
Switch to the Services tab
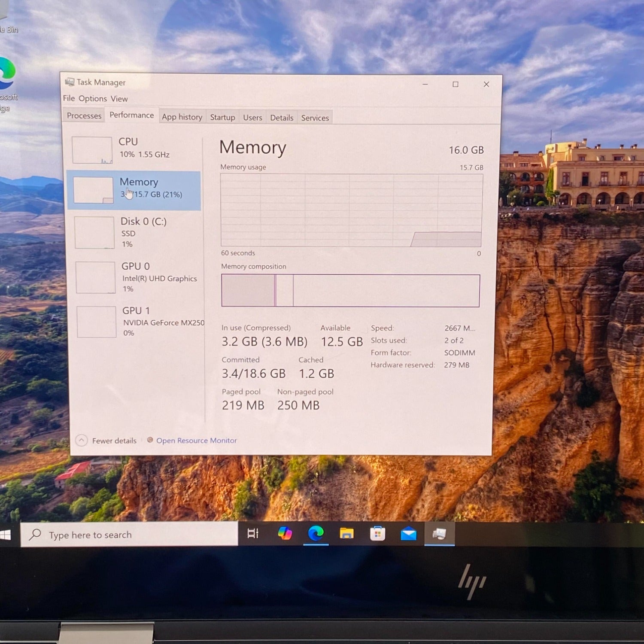point(315,118)
